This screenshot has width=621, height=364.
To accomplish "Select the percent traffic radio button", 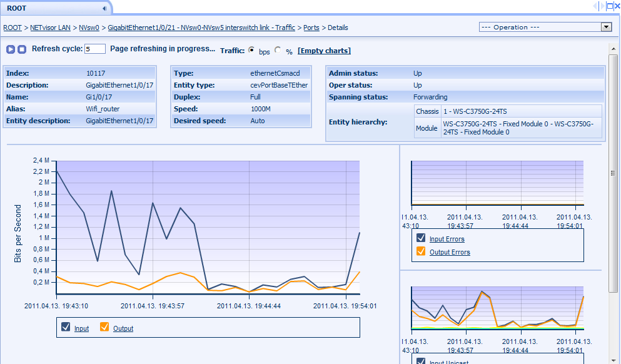I will 278,50.
